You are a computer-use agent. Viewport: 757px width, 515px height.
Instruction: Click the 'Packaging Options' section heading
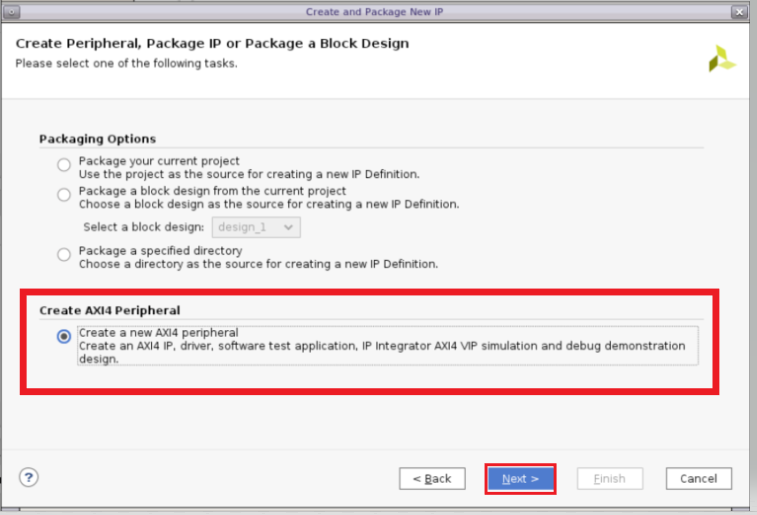pyautogui.click(x=97, y=139)
